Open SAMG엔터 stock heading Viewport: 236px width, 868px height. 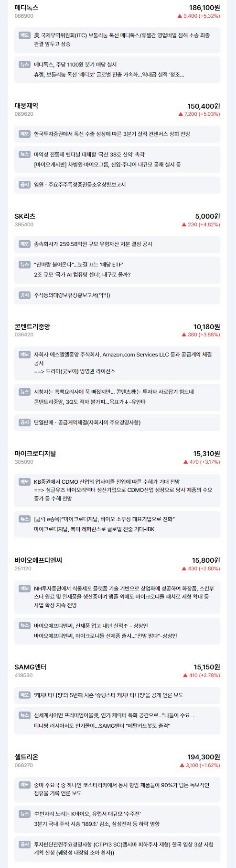[x=30, y=667]
